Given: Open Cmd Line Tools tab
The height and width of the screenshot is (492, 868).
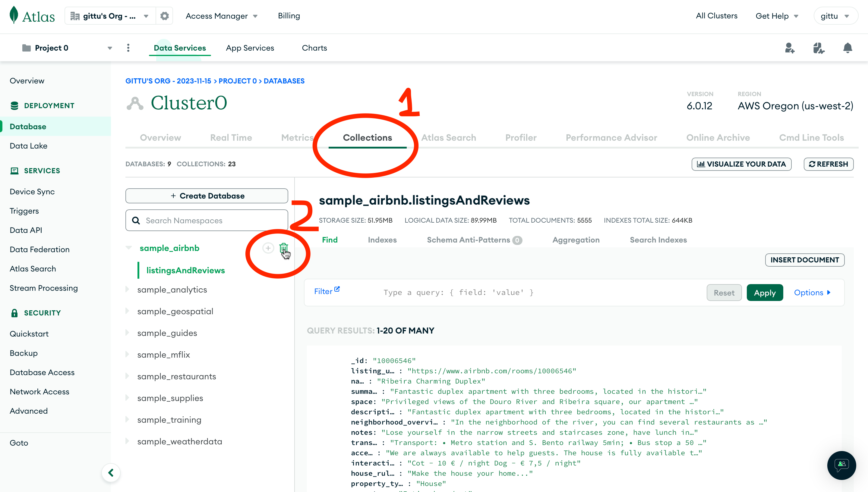Looking at the screenshot, I should pyautogui.click(x=811, y=137).
